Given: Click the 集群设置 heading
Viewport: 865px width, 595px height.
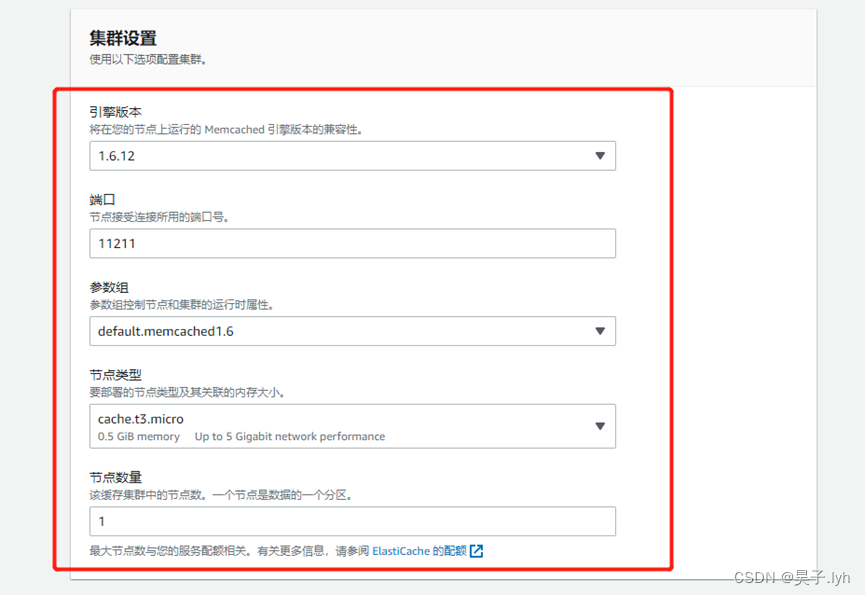Looking at the screenshot, I should (x=123, y=38).
